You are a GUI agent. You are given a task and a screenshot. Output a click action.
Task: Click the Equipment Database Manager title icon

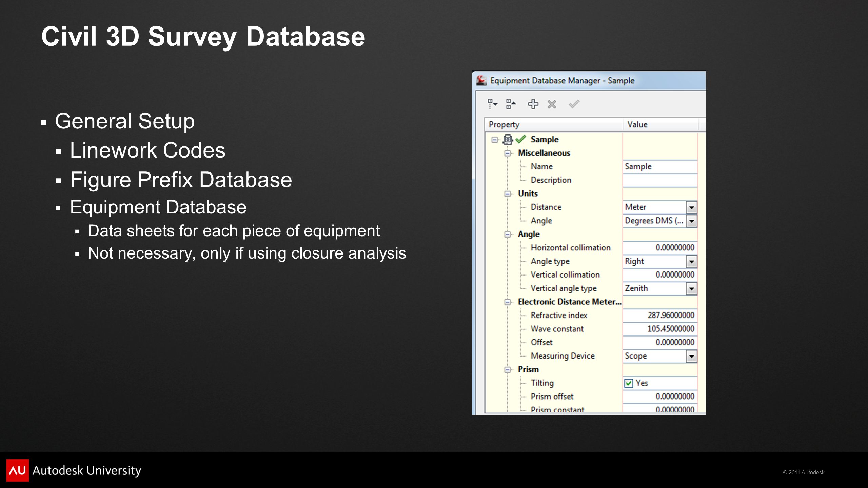[481, 80]
